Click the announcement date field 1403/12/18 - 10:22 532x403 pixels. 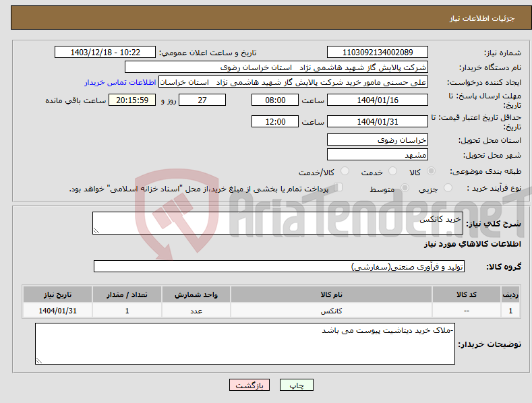point(105,53)
